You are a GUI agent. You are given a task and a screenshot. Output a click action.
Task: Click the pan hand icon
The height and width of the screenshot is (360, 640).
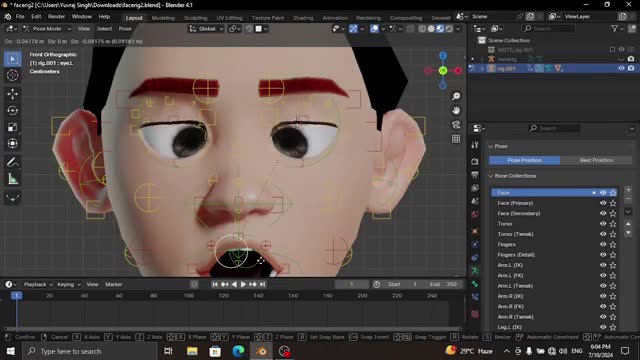(456, 110)
